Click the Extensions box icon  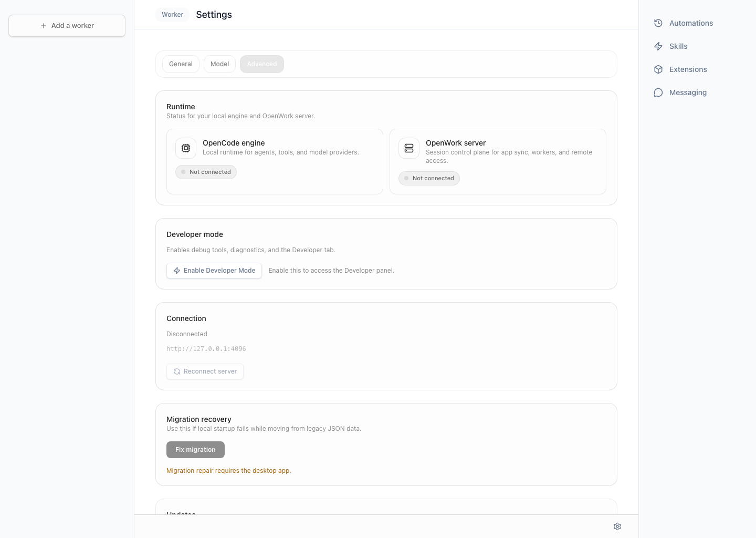tap(658, 69)
